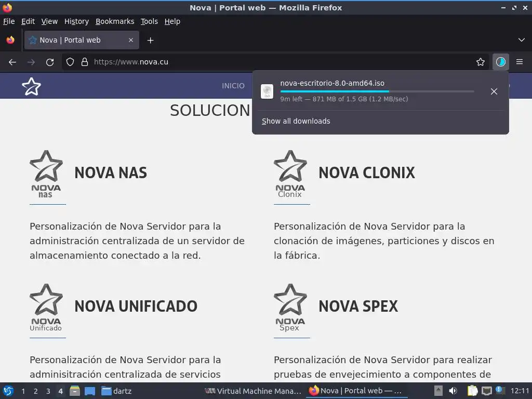Open the File menu
The width and height of the screenshot is (532, 399).
tap(9, 21)
